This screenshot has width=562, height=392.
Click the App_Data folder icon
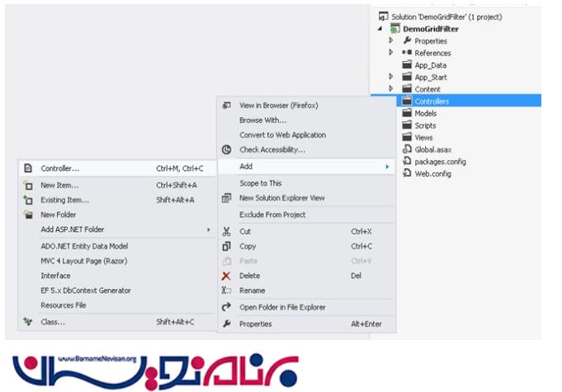(407, 65)
